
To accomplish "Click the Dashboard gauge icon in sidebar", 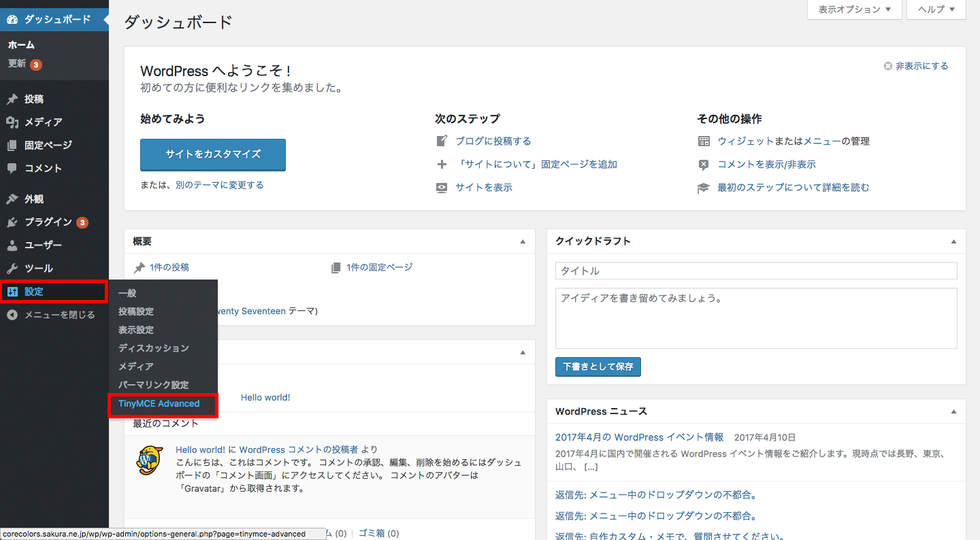I will [12, 19].
